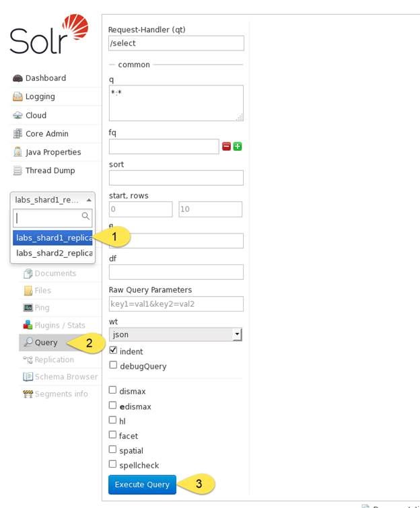Select labs_shard1_replica core in list
420x508 pixels.
(x=53, y=238)
